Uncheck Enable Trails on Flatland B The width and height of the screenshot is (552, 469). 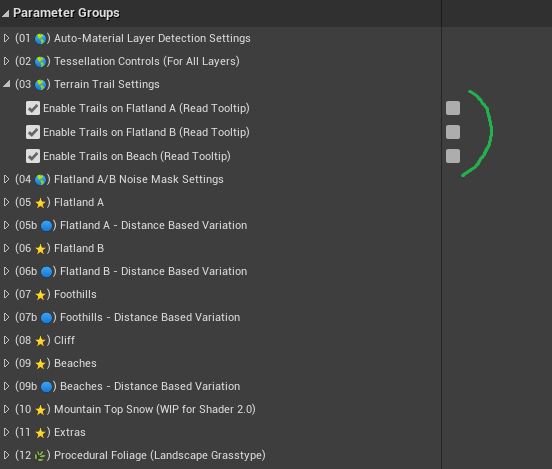(x=33, y=132)
